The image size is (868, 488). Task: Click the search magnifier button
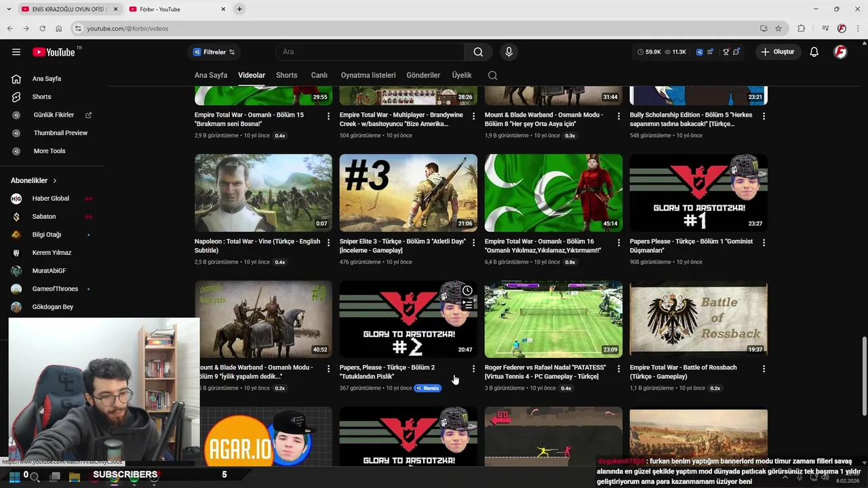[x=478, y=52]
